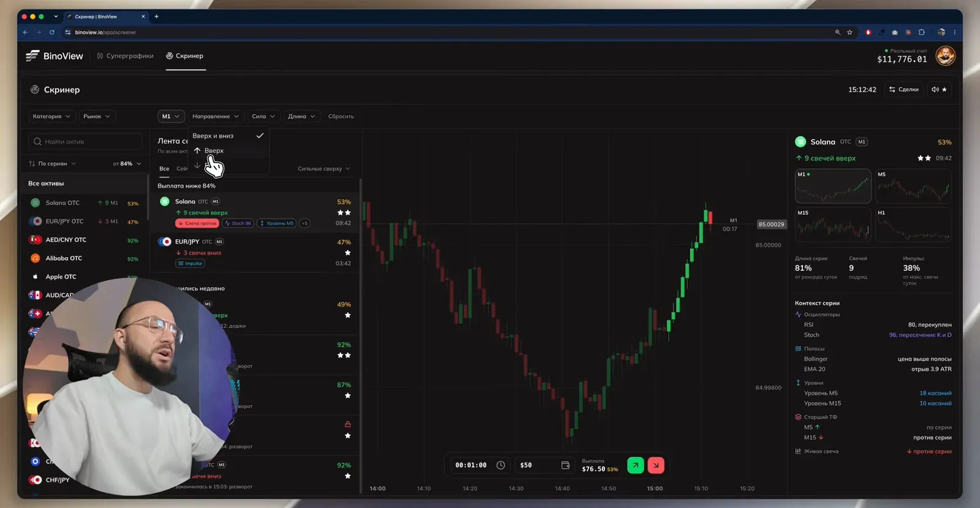Image resolution: width=980 pixels, height=508 pixels.
Task: Switch to the "Скринер" nav tab
Action: point(185,56)
